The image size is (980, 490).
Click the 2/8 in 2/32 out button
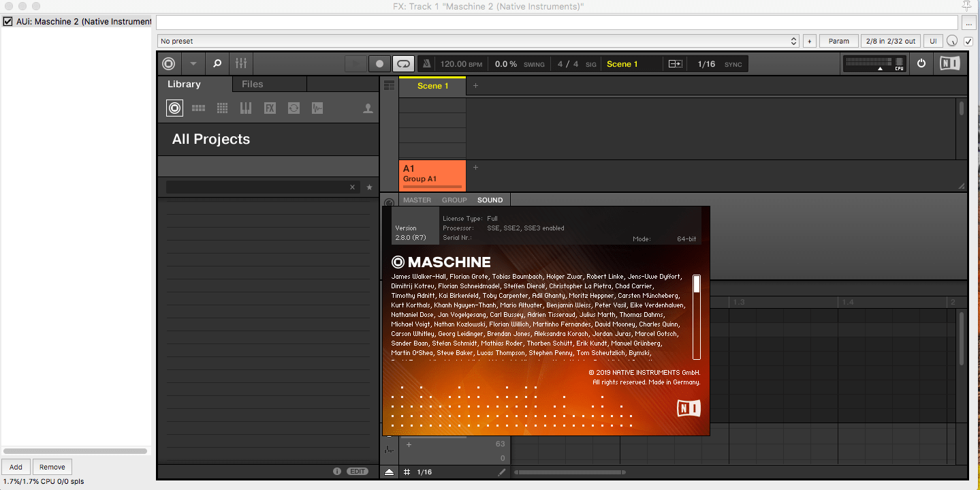pos(891,41)
